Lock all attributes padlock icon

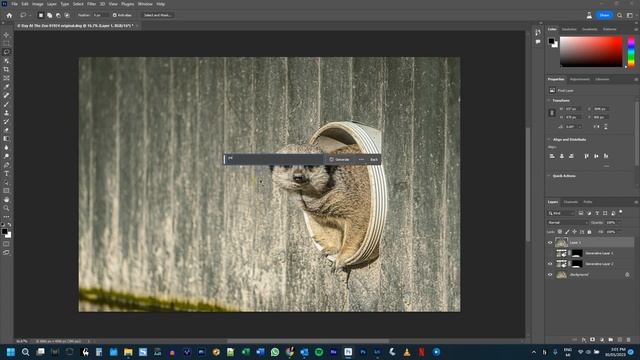pyautogui.click(x=589, y=232)
